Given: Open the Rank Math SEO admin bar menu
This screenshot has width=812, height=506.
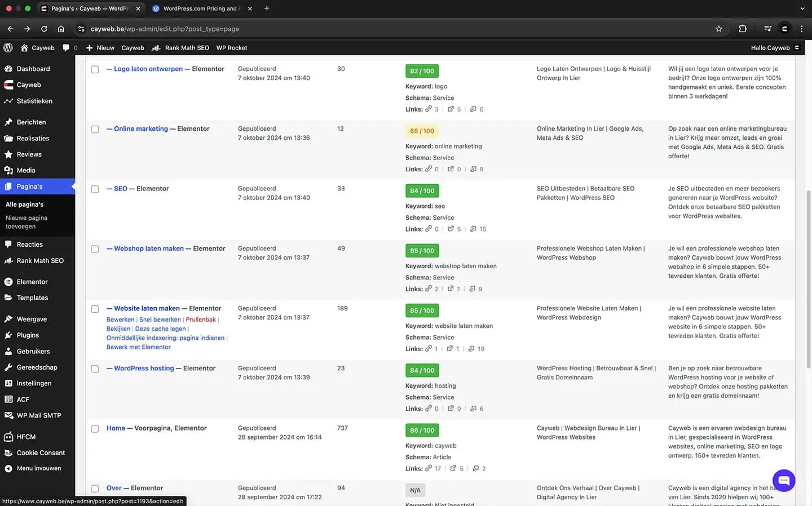Looking at the screenshot, I should tap(180, 48).
